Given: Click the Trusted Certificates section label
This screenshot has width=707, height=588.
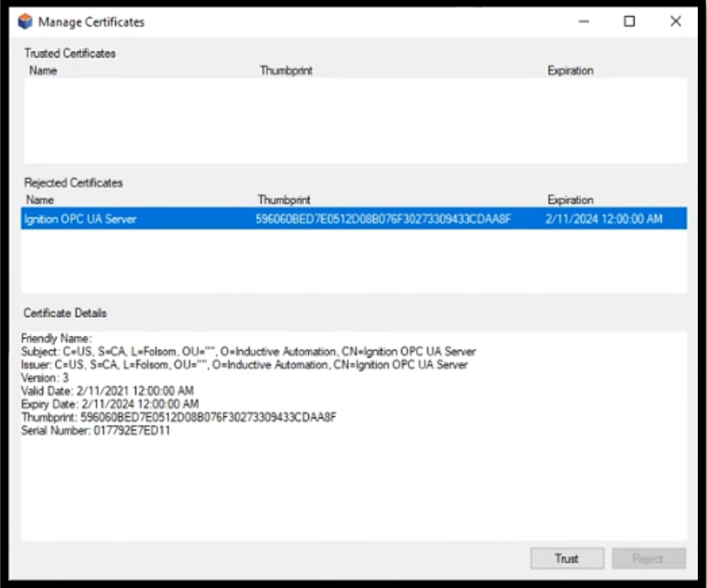Looking at the screenshot, I should 70,54.
